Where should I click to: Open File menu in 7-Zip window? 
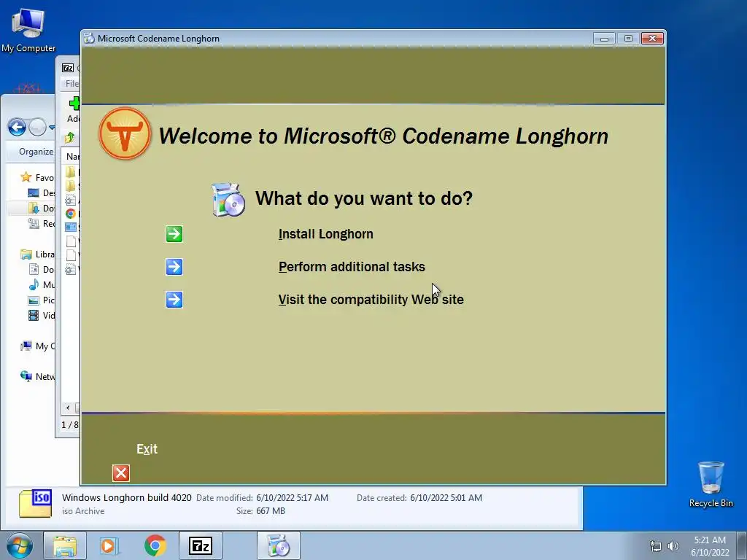72,83
